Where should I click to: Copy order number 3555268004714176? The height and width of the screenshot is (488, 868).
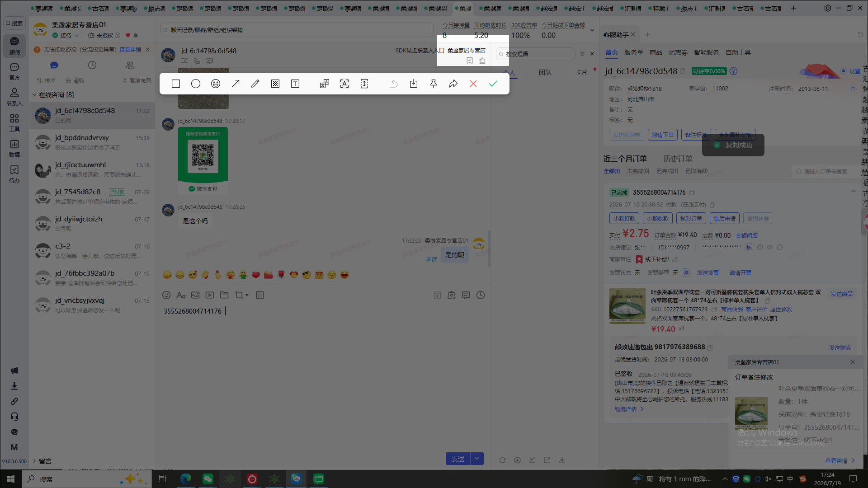click(x=692, y=192)
